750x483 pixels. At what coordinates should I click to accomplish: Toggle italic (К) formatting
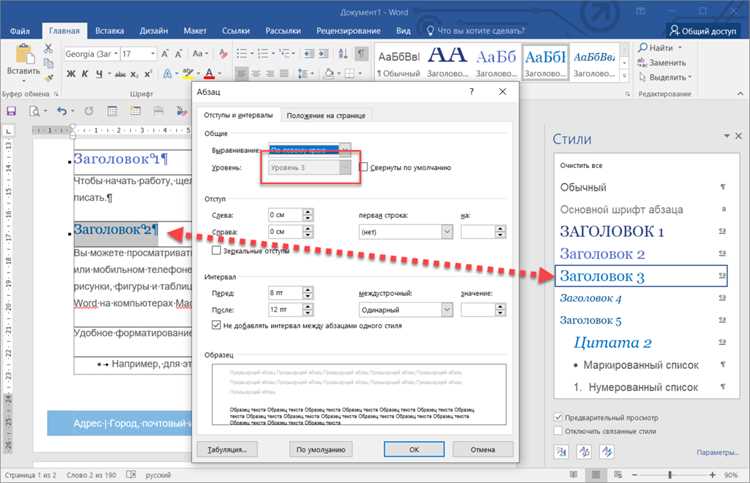pos(85,74)
